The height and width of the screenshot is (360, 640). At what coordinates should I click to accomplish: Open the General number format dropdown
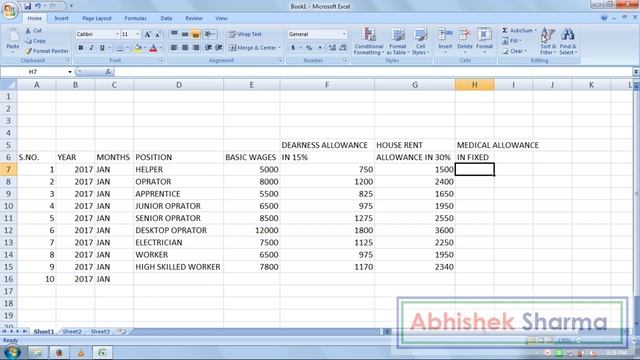tap(344, 34)
